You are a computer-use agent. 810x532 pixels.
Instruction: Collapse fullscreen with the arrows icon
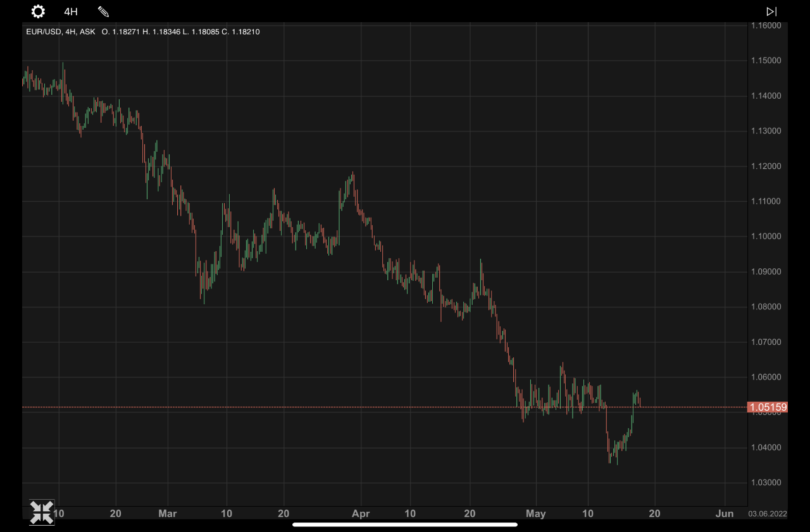click(x=42, y=512)
